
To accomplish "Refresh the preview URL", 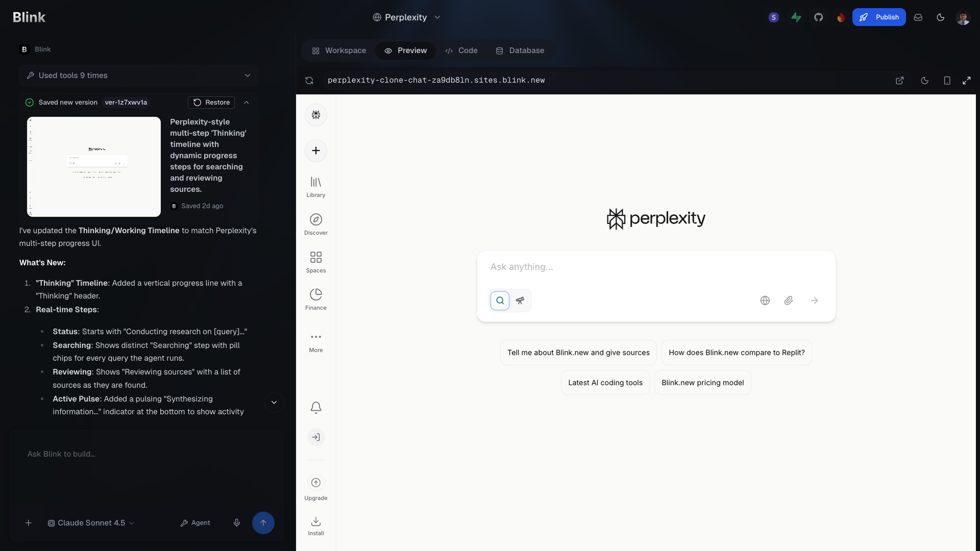I will pyautogui.click(x=309, y=81).
